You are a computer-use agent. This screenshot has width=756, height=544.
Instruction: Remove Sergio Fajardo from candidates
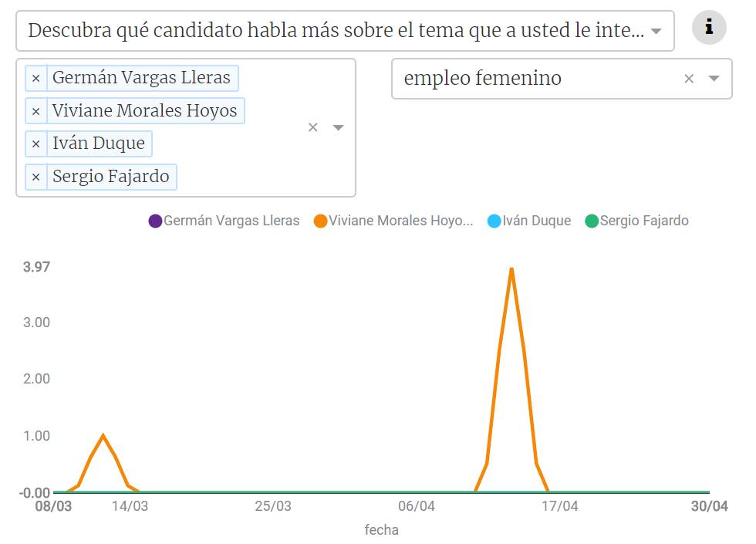[x=36, y=177]
